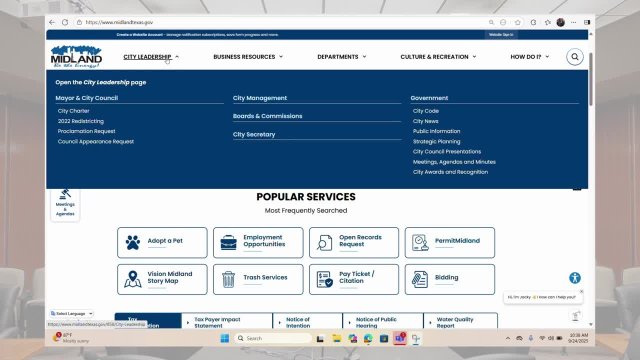Open the browser zoom magnifier icon
The height and width of the screenshot is (360, 640).
point(491,22)
